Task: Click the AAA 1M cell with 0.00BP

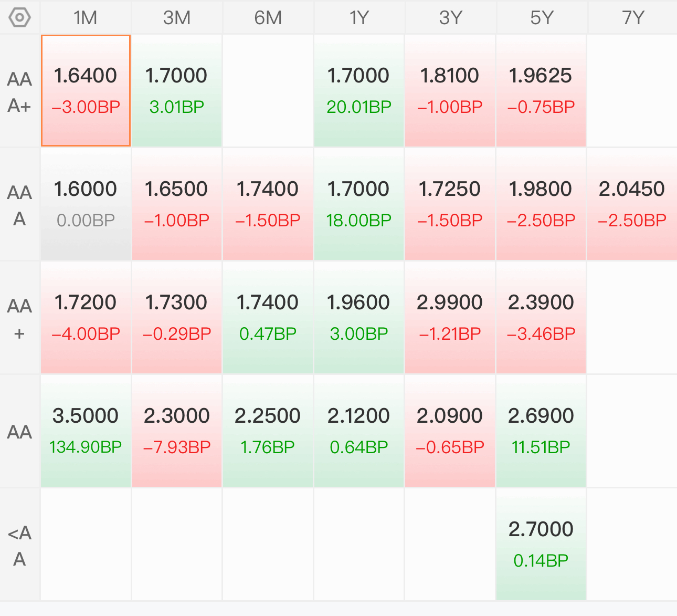Action: pyautogui.click(x=86, y=204)
